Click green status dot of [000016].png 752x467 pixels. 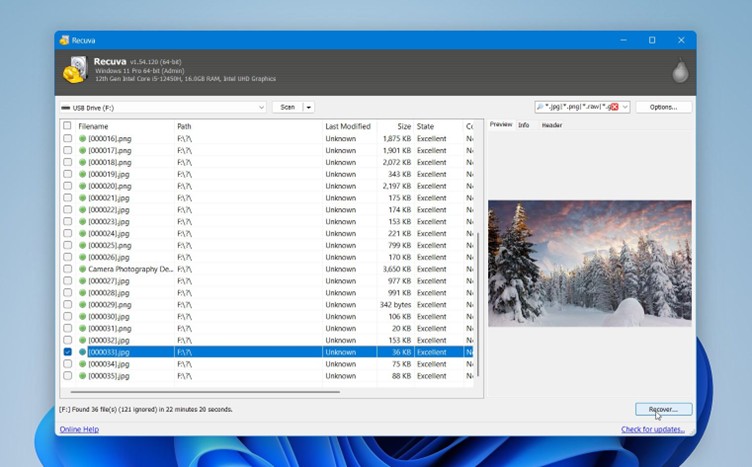tap(83, 139)
